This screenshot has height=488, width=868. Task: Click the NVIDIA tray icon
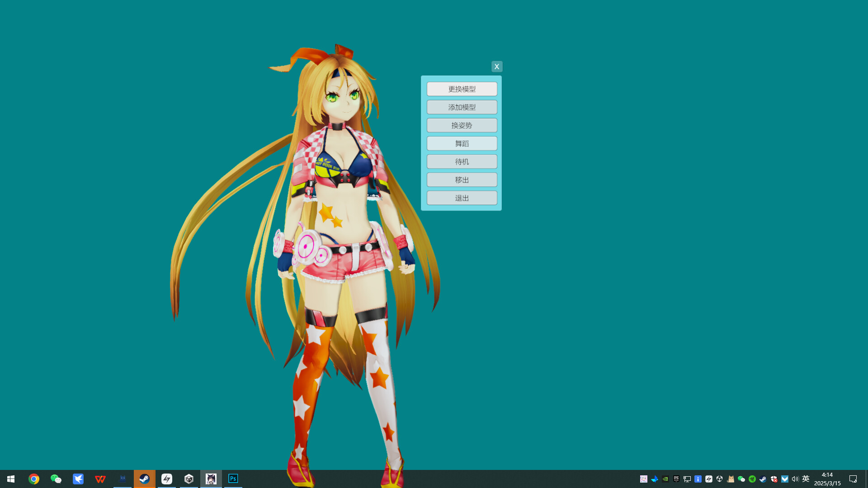pos(665,479)
